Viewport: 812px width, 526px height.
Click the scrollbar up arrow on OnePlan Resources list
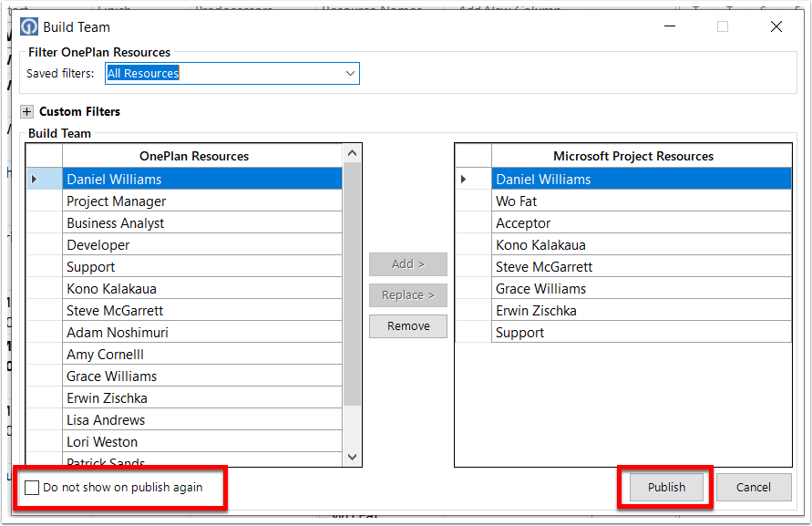[x=352, y=152]
